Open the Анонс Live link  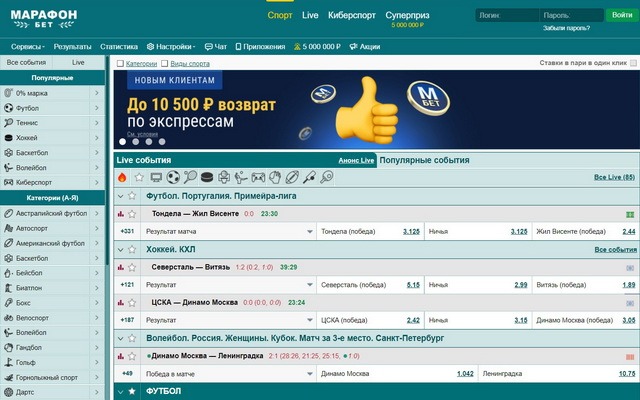356,161
